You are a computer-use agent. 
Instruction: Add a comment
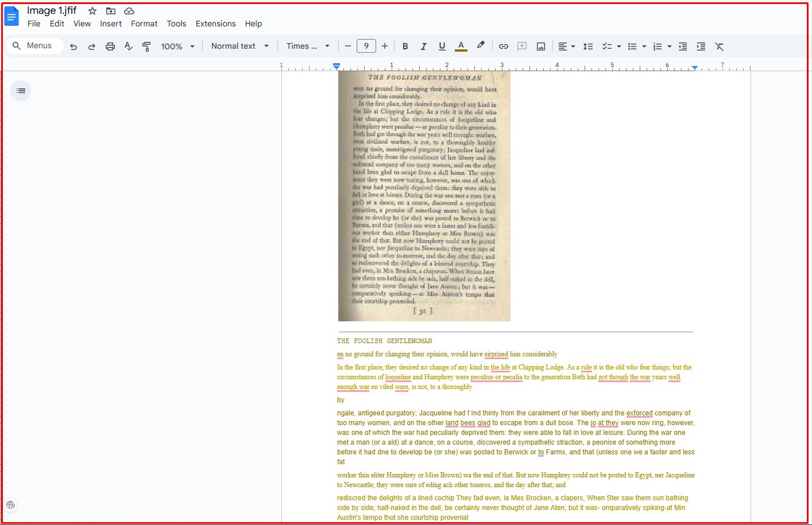pyautogui.click(x=522, y=46)
